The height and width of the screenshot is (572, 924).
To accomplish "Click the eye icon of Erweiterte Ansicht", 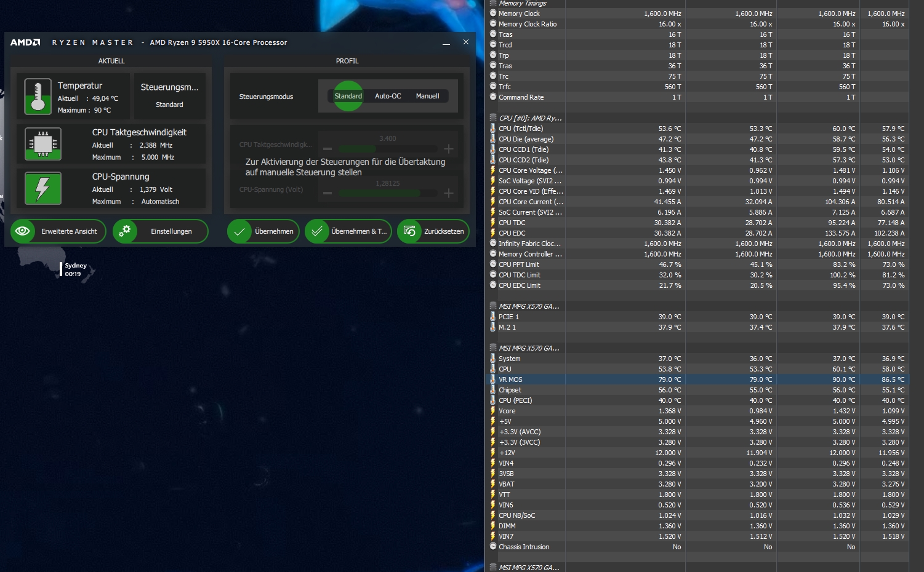I will pos(23,231).
